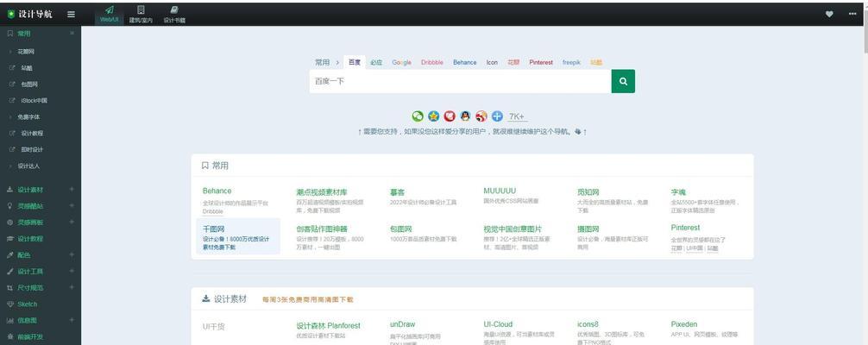Select Pinterest search engine tab
The height and width of the screenshot is (345, 868).
(x=541, y=63)
